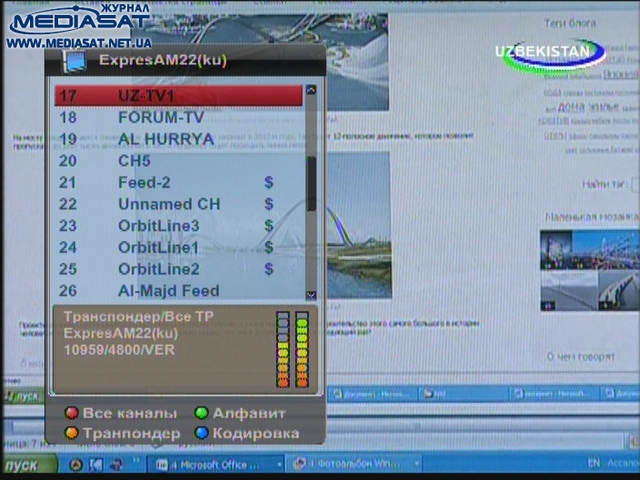Click the red Все каналы button
This screenshot has height=480, width=640.
[x=121, y=413]
